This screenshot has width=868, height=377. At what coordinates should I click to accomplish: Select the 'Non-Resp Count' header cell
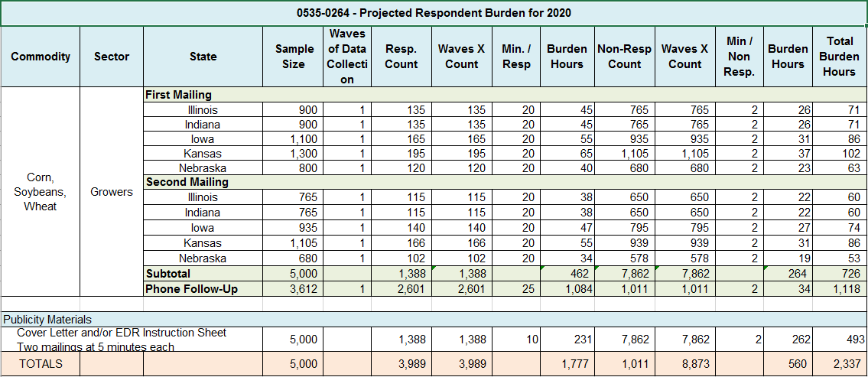click(625, 57)
